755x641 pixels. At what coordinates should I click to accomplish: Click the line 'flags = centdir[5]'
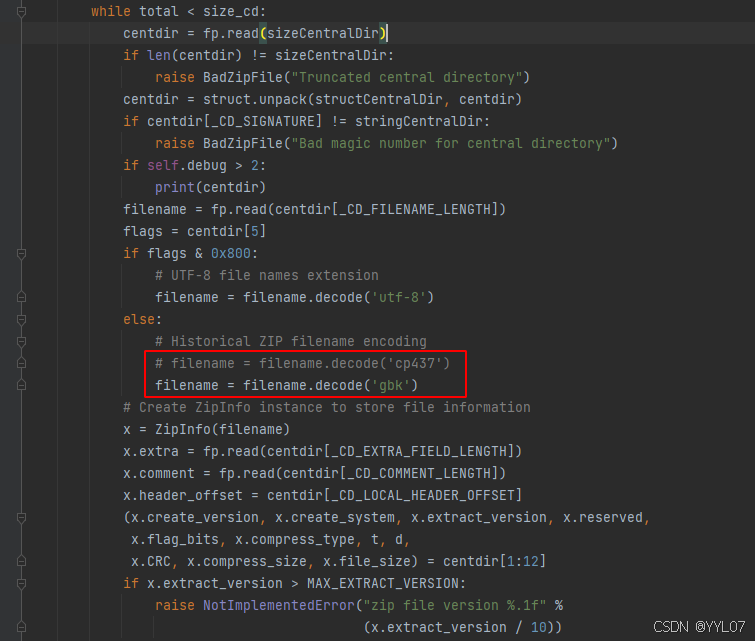coord(194,231)
